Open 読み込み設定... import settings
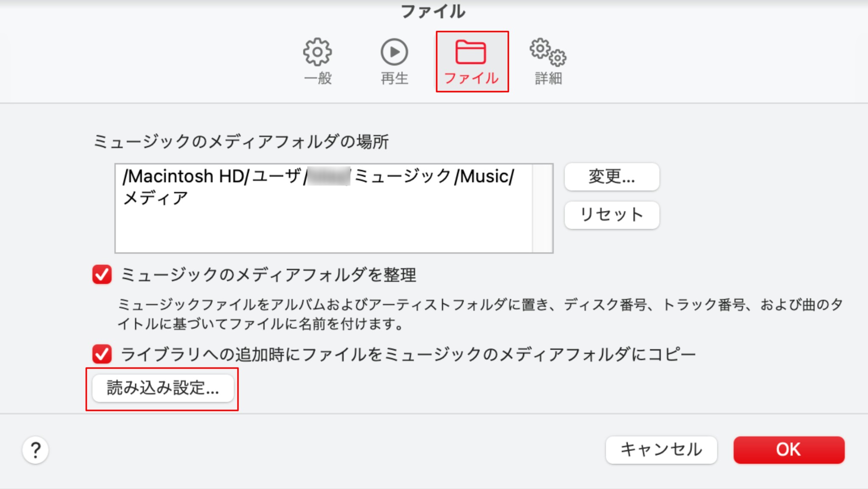Screen dimensions: 868x489 click(x=163, y=388)
